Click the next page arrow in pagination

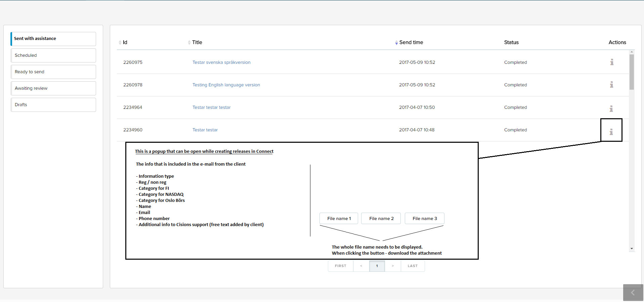click(x=392, y=266)
